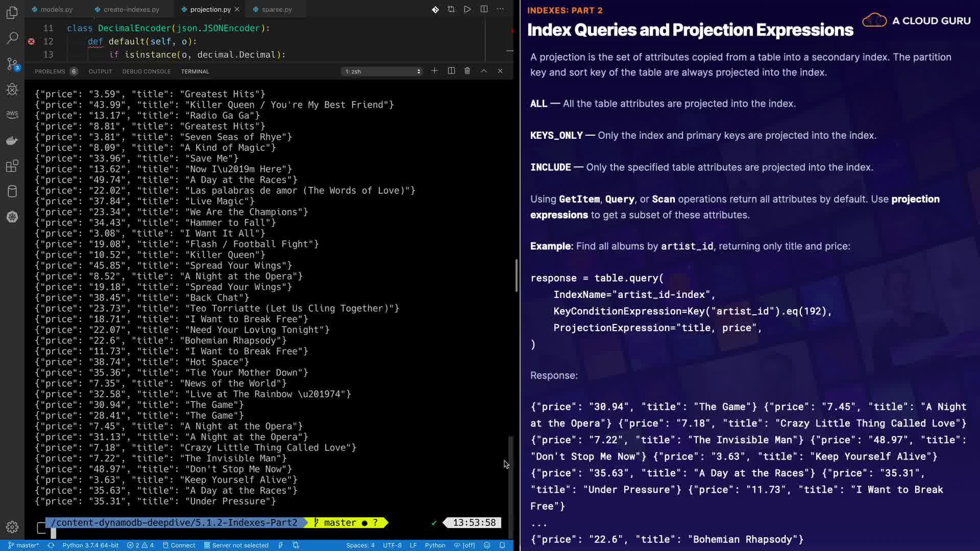Maximize the panel with the chevron up
The height and width of the screenshot is (551, 980).
click(x=484, y=71)
